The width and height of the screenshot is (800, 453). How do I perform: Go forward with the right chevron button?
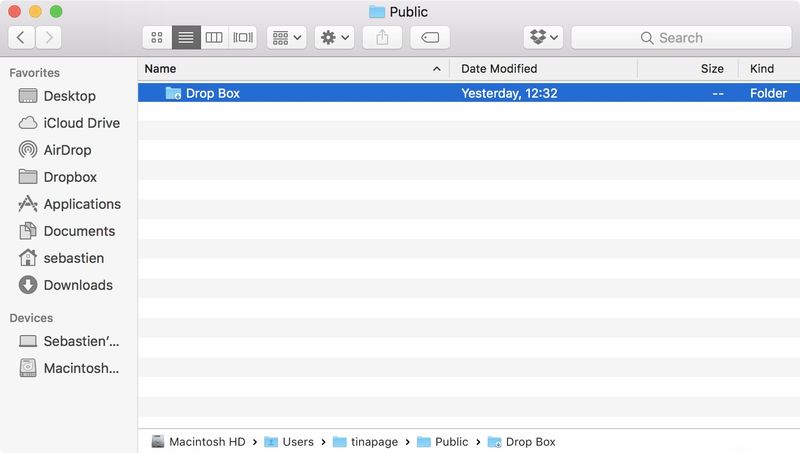pos(48,38)
